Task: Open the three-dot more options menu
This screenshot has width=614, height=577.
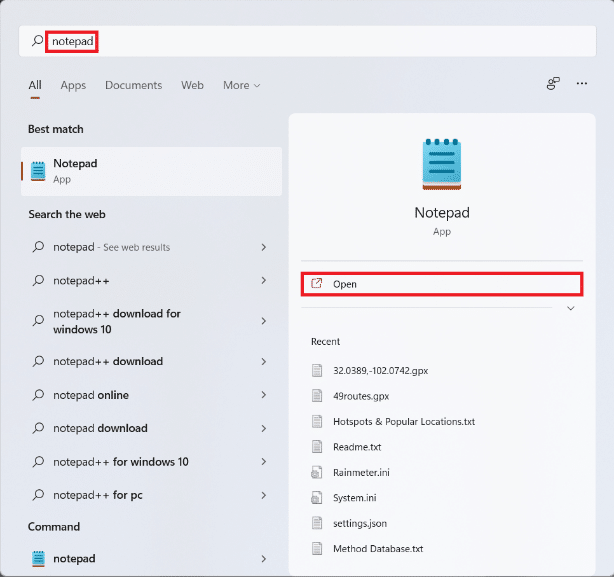Action: 582,85
